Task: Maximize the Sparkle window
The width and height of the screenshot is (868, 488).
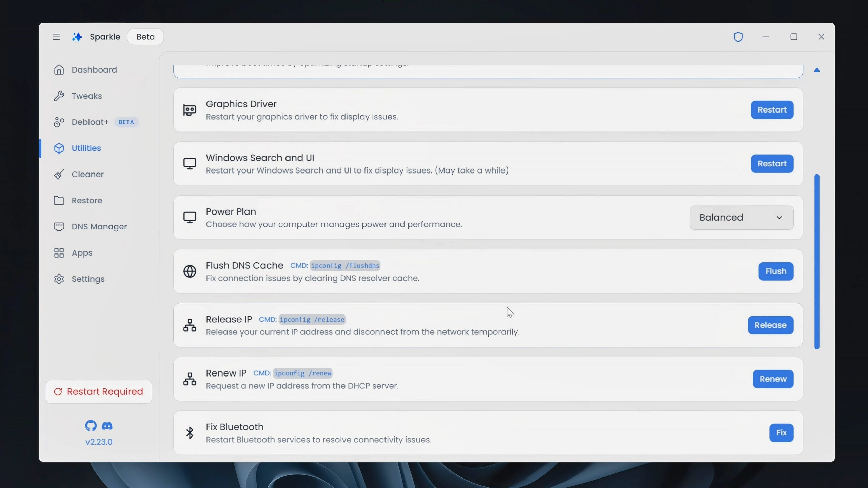Action: [794, 37]
